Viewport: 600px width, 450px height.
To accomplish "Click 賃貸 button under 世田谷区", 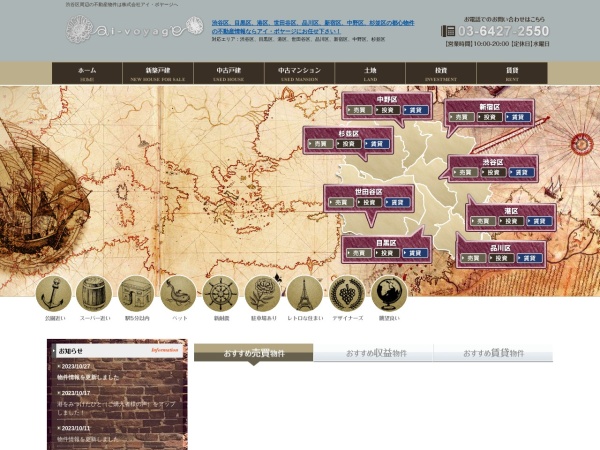I will tap(398, 202).
